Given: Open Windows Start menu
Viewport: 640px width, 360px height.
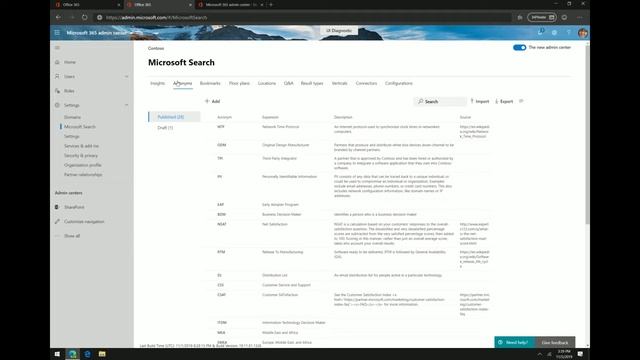Looking at the screenshot, I should pyautogui.click(x=57, y=354).
